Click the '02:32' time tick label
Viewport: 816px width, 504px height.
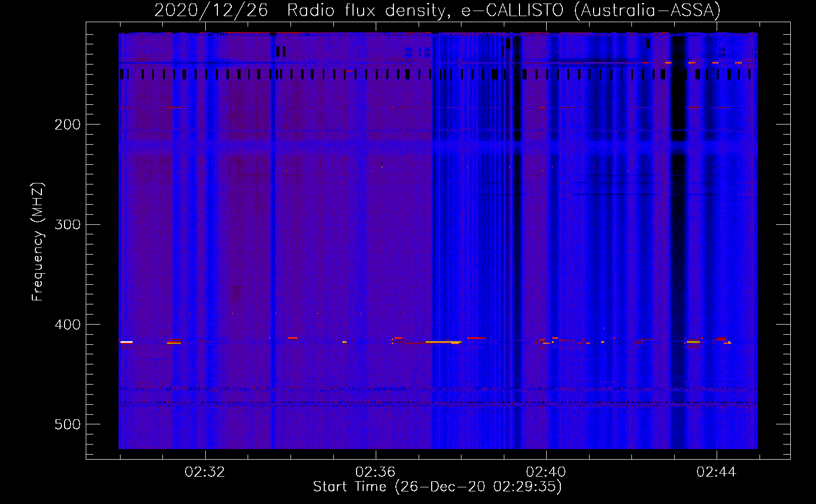(205, 472)
